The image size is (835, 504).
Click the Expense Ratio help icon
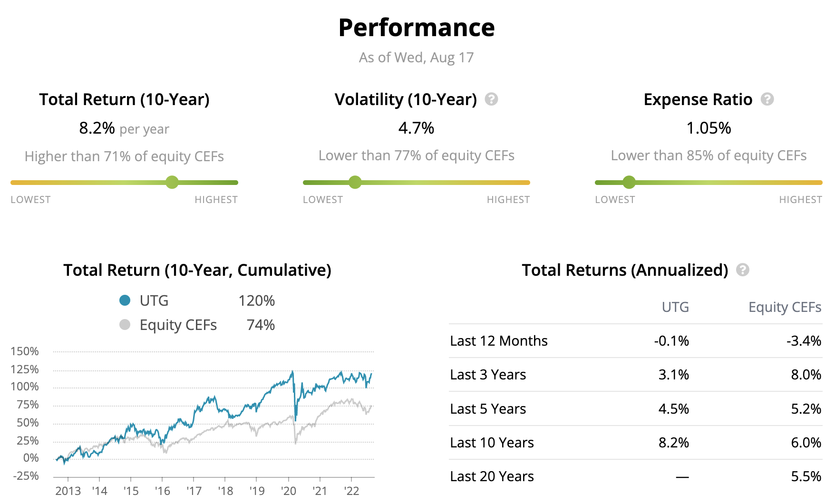[767, 99]
